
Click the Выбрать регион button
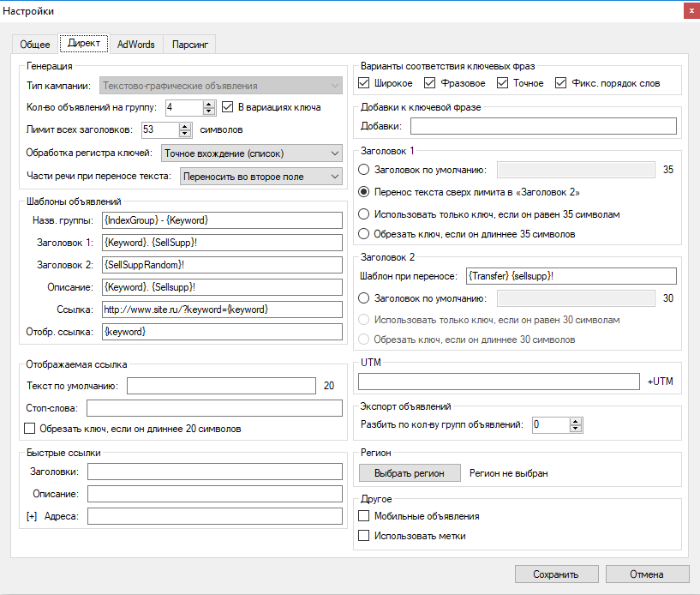[410, 472]
